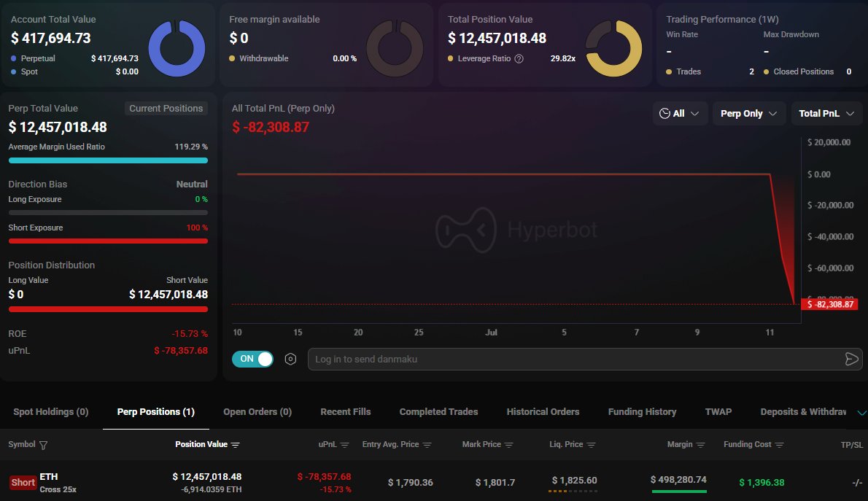Image resolution: width=868 pixels, height=501 pixels.
Task: Turn off the danmaku ON switch
Action: pyautogui.click(x=252, y=360)
